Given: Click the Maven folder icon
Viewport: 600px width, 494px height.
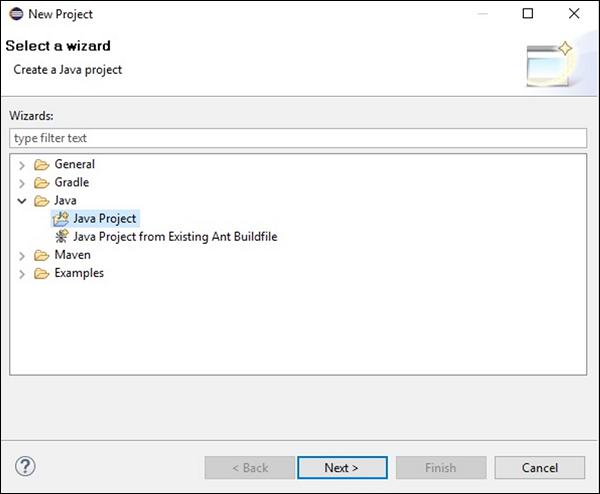Looking at the screenshot, I should [41, 255].
